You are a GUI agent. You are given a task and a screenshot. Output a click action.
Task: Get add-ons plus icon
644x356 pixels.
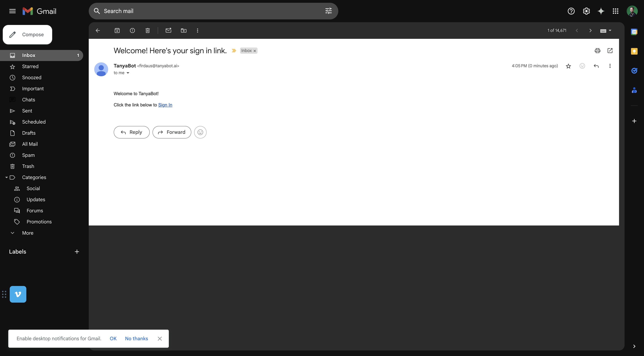[x=634, y=121]
